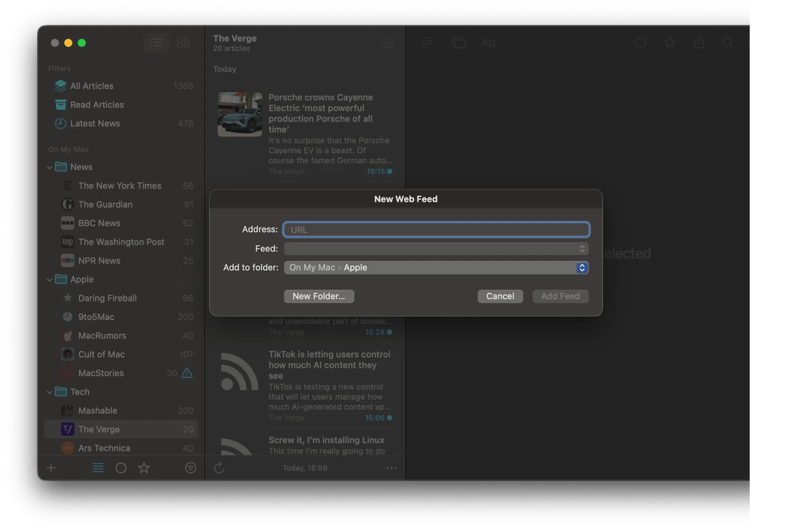
Task: Toggle the sidebar list view mode
Action: pos(156,43)
